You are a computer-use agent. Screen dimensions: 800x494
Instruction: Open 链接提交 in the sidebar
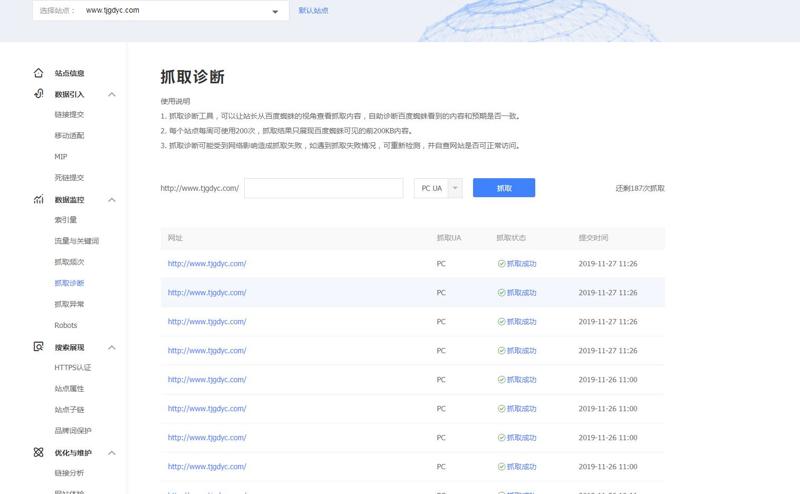pyautogui.click(x=69, y=114)
